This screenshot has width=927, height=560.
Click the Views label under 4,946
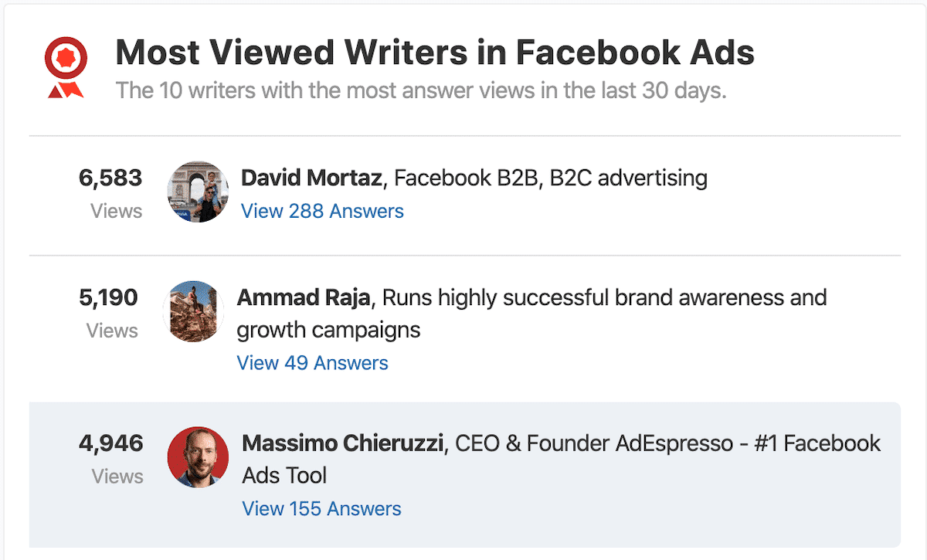coord(117,476)
